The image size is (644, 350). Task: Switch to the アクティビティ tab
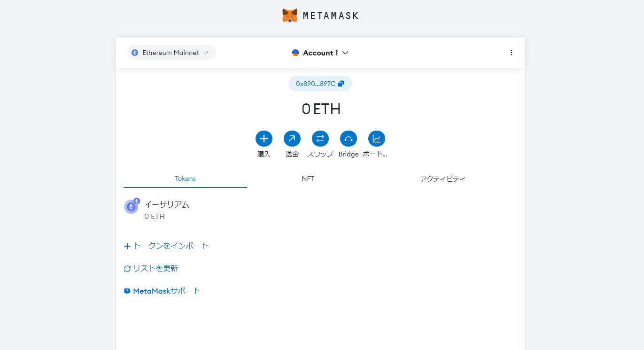[442, 179]
